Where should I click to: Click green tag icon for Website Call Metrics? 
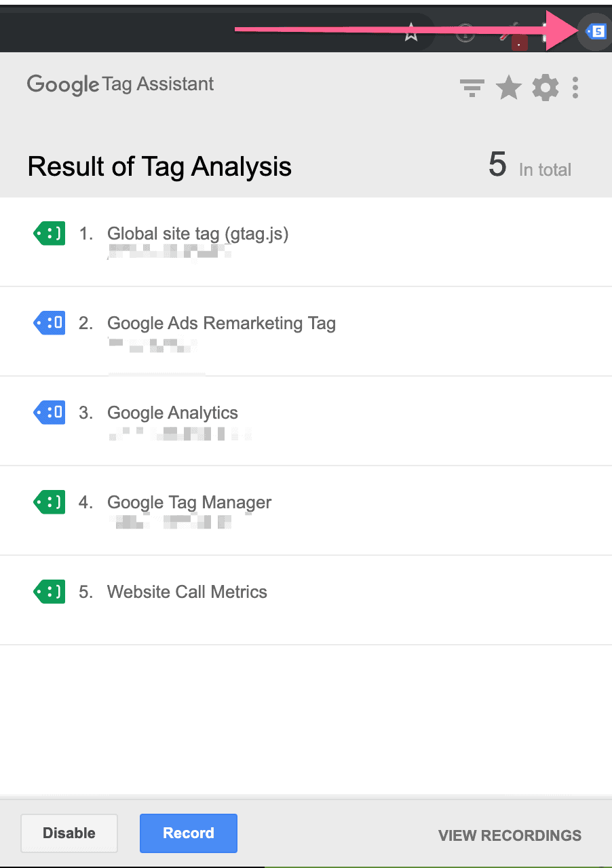(x=50, y=592)
